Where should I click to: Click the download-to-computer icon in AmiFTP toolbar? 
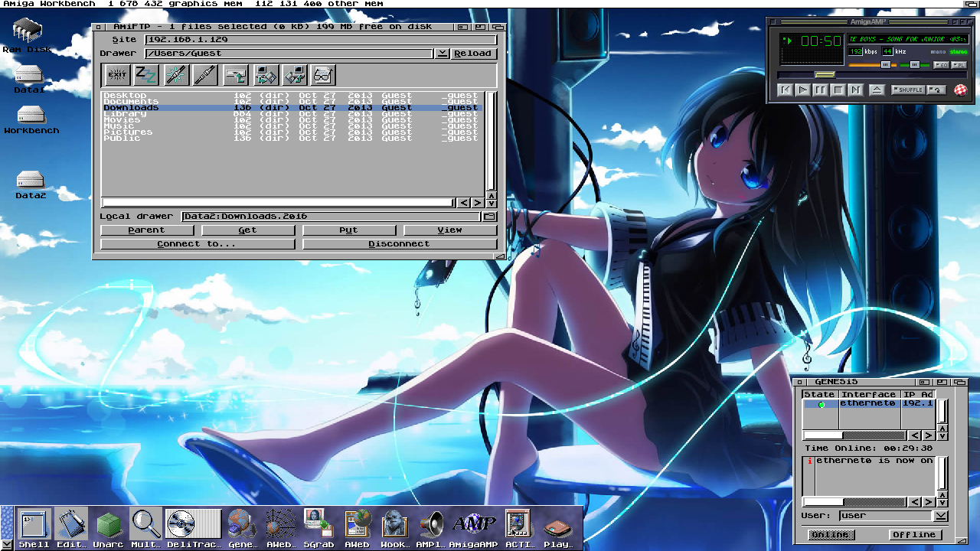pyautogui.click(x=266, y=74)
